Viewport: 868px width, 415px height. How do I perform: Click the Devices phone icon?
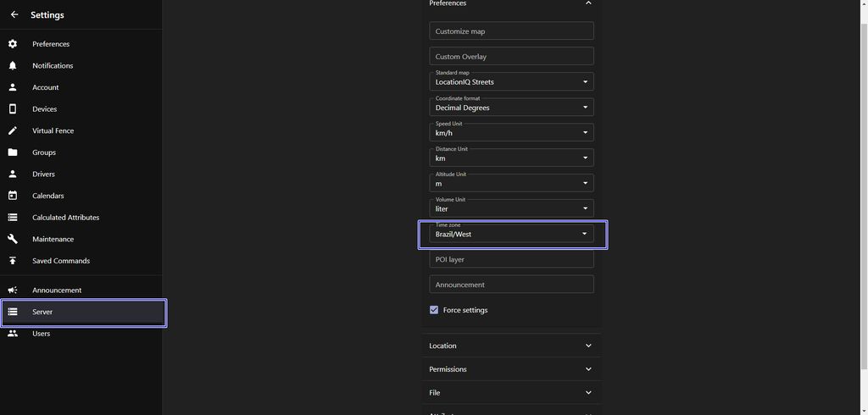13,109
